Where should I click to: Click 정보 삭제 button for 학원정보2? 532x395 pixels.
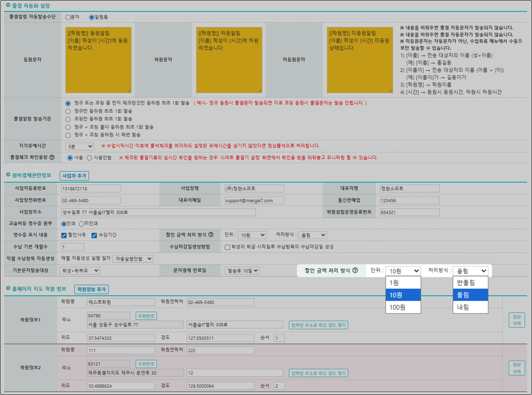516,368
